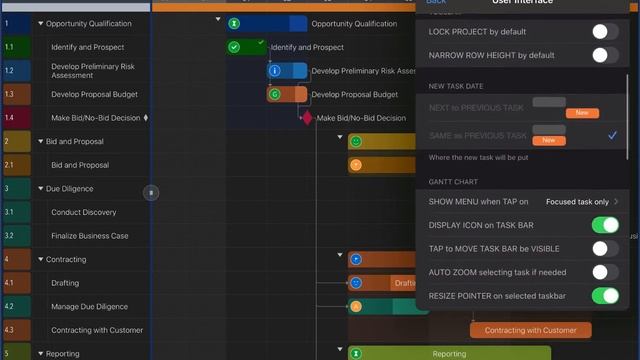This screenshot has height=360, width=640.
Task: Enable AUTO ZOOM selecting task if needed
Action: point(605,272)
